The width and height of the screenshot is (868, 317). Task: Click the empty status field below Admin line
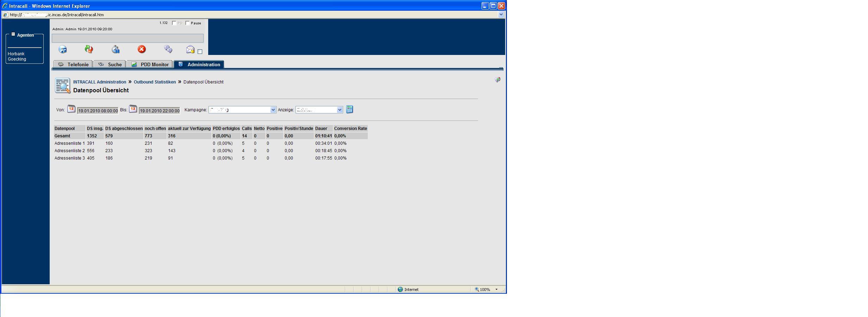click(128, 38)
